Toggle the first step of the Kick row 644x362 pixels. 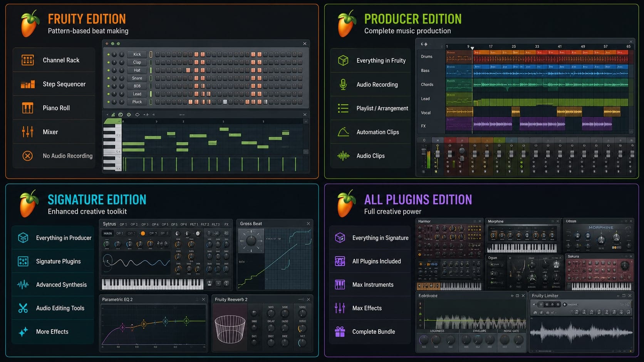[x=158, y=55]
